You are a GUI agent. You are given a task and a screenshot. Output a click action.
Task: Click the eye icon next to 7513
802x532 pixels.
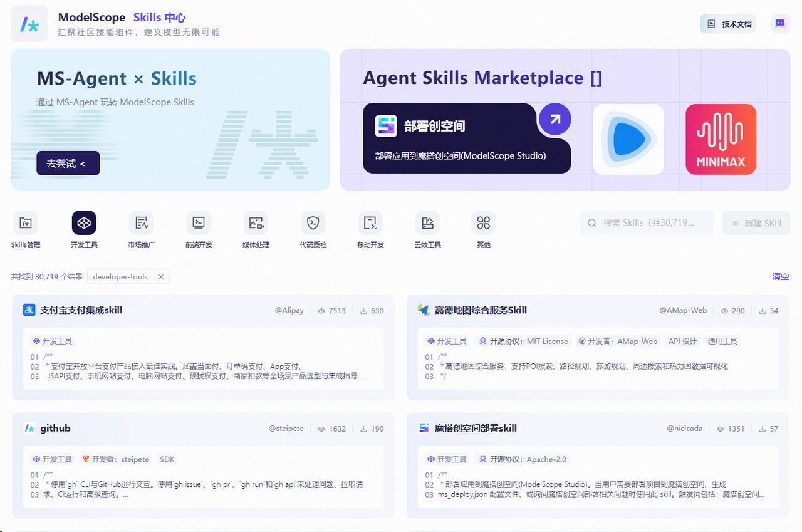click(321, 311)
